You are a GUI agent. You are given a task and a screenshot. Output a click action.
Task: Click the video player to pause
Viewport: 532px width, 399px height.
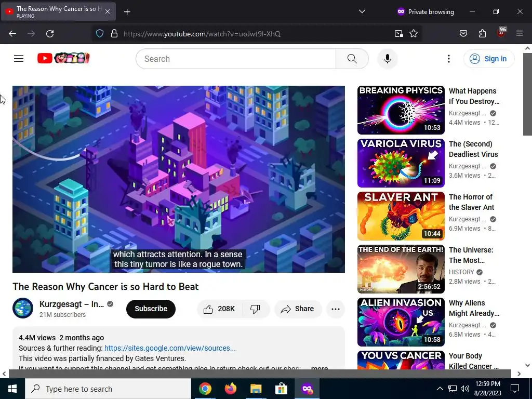(x=179, y=179)
